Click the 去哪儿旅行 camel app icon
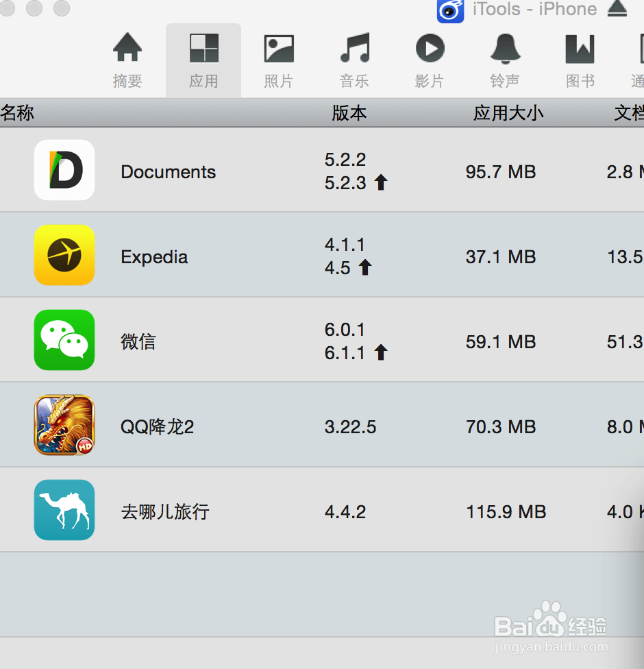The image size is (644, 669). (x=64, y=510)
